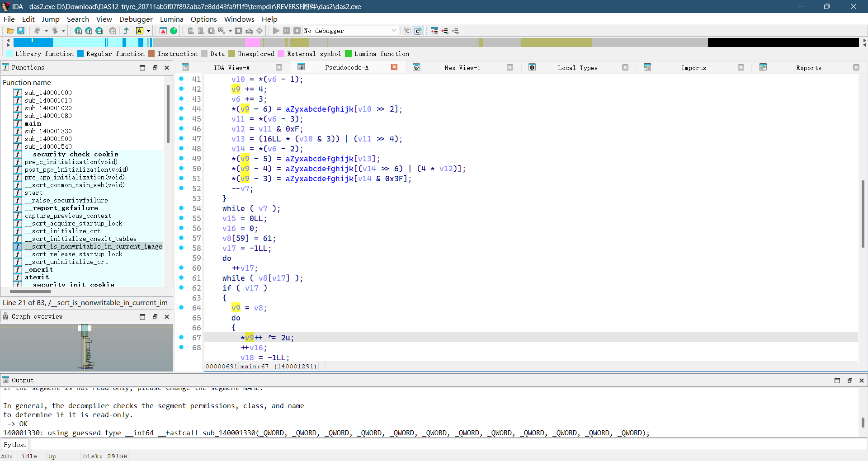Close the Pseudocode-A tab
Screen dimensions: 868x461
coord(394,67)
